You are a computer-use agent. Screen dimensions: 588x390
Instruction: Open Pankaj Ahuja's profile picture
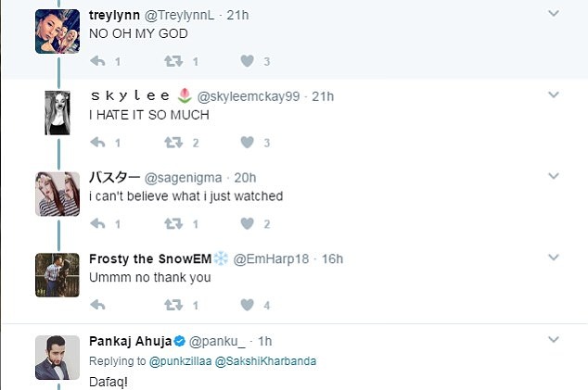(57, 357)
